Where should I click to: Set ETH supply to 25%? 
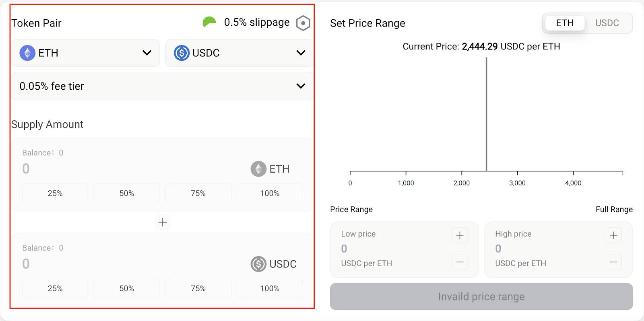point(55,193)
